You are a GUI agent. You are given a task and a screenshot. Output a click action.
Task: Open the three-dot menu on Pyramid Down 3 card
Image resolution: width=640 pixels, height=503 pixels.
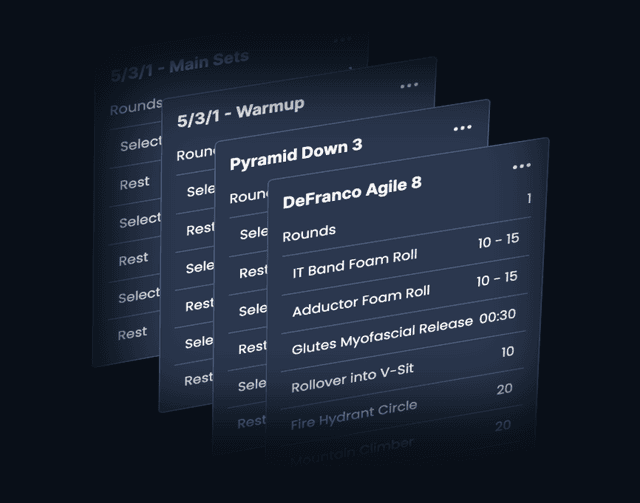coord(462,128)
